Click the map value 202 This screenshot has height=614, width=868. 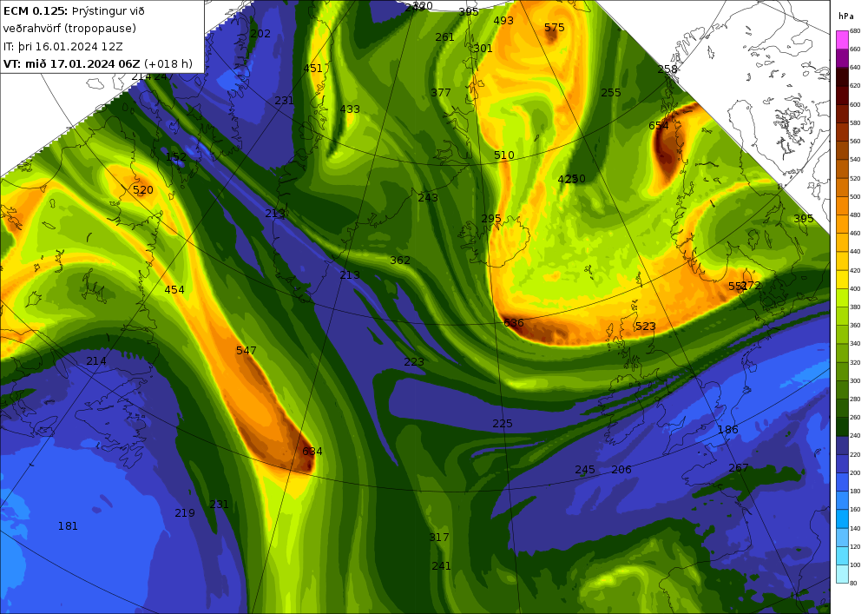tap(260, 33)
